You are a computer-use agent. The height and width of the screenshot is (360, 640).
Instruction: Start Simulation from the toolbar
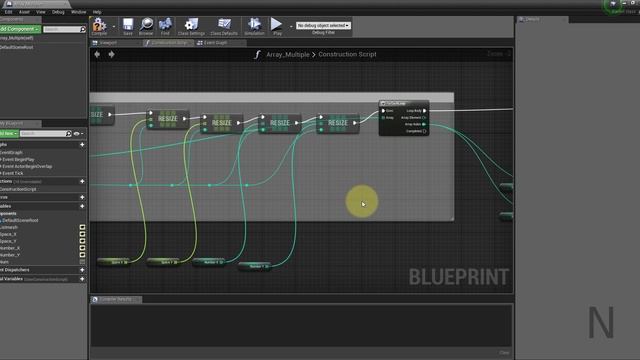click(254, 24)
